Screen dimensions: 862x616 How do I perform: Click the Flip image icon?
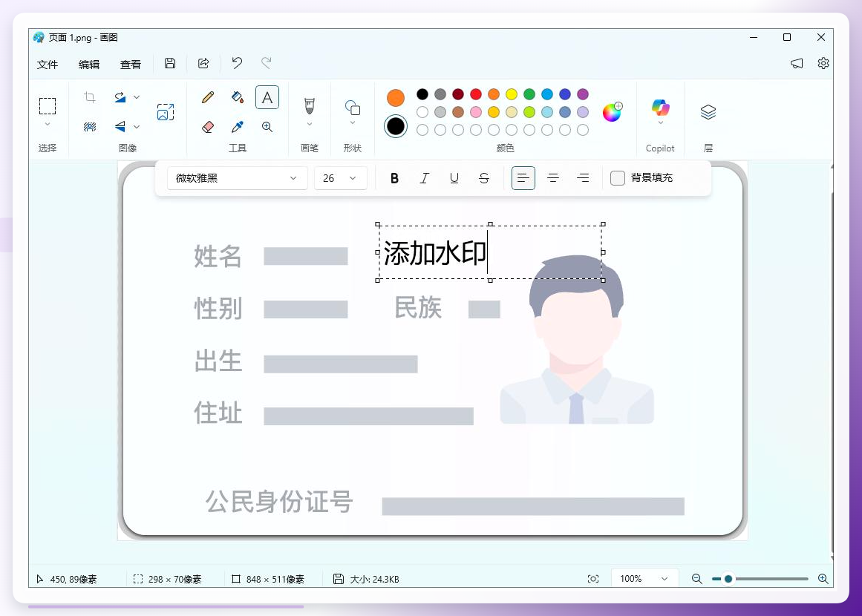click(x=120, y=126)
